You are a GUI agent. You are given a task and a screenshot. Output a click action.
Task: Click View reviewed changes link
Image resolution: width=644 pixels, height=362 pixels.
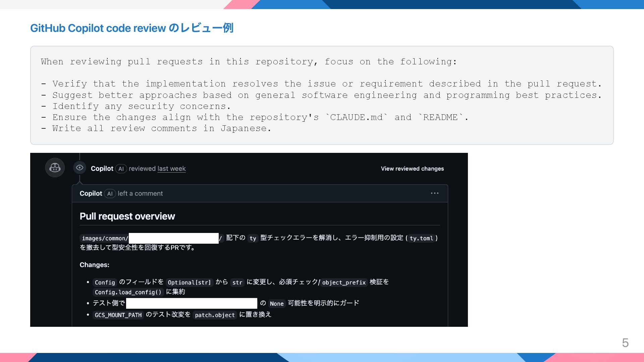(x=412, y=169)
